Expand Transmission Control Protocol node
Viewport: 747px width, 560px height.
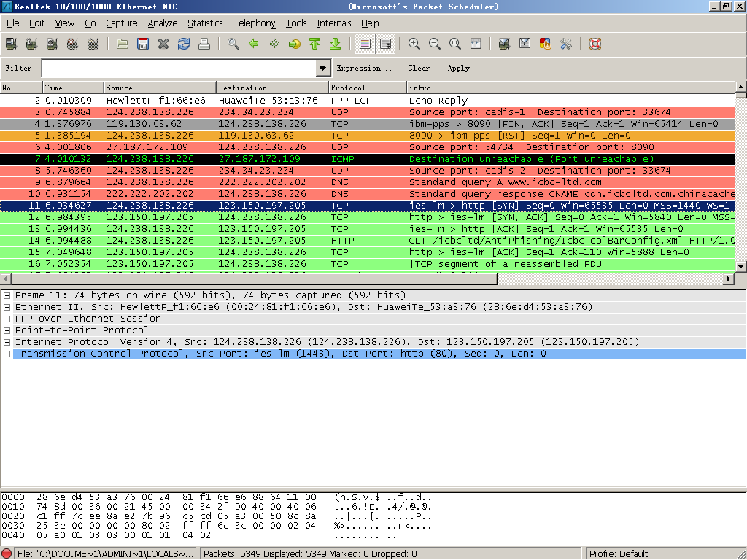pyautogui.click(x=7, y=354)
